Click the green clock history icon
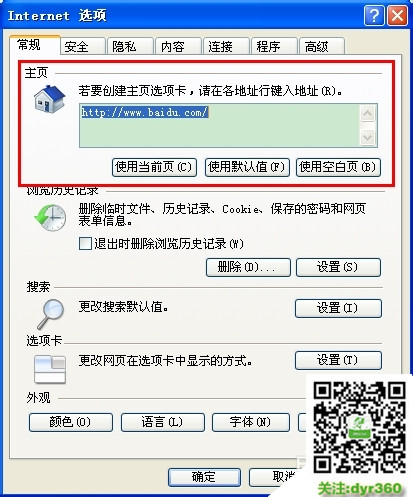This screenshot has width=413, height=497. 50,218
